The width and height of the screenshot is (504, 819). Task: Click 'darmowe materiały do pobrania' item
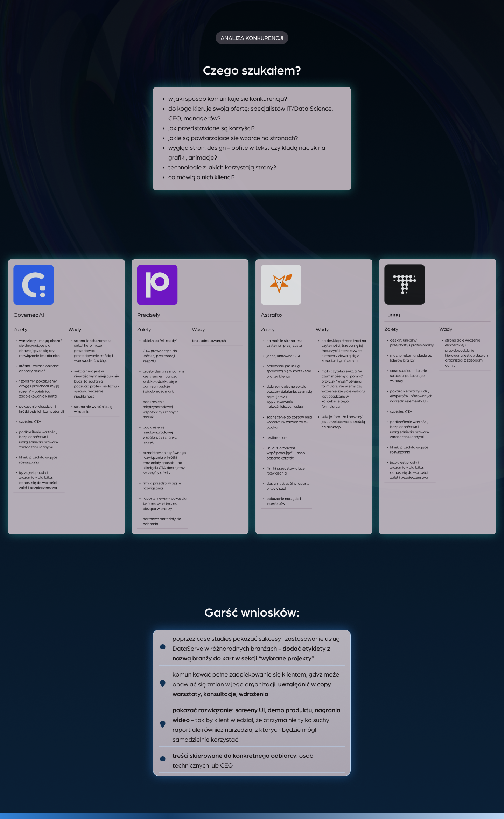[162, 521]
